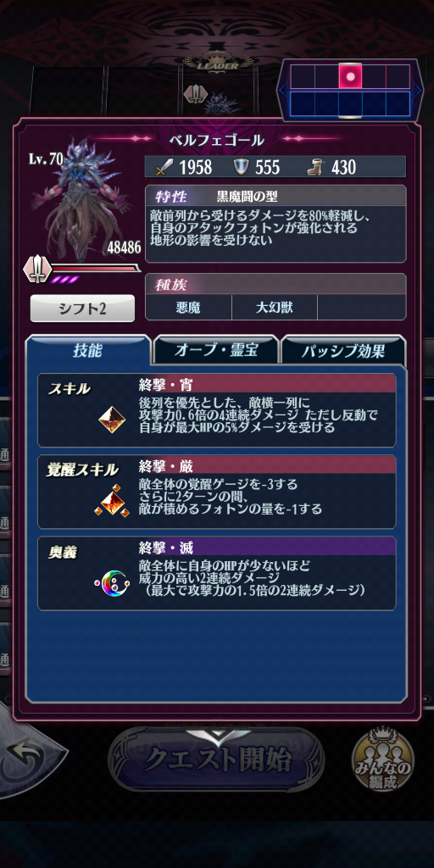Tap the red HP gauge bar
The image size is (434, 868).
coord(96,269)
